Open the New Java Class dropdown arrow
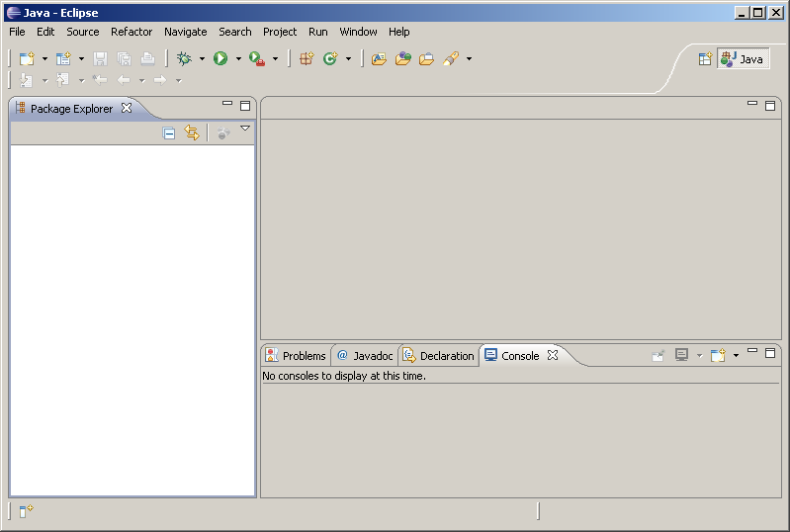 348,59
